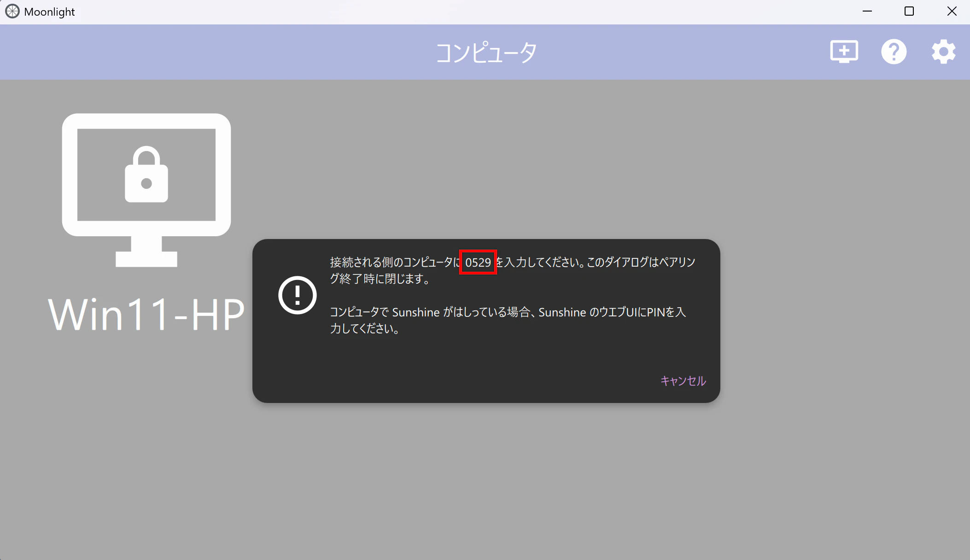Click the Moonlight app icon in title bar
Screen dimensions: 970x560
tap(12, 12)
